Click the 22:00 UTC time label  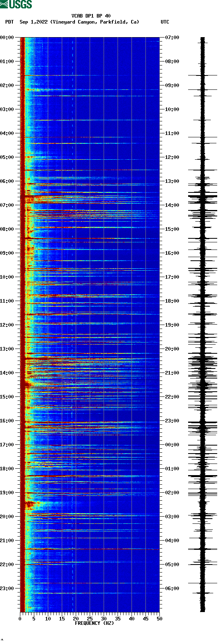pyautogui.click(x=172, y=397)
